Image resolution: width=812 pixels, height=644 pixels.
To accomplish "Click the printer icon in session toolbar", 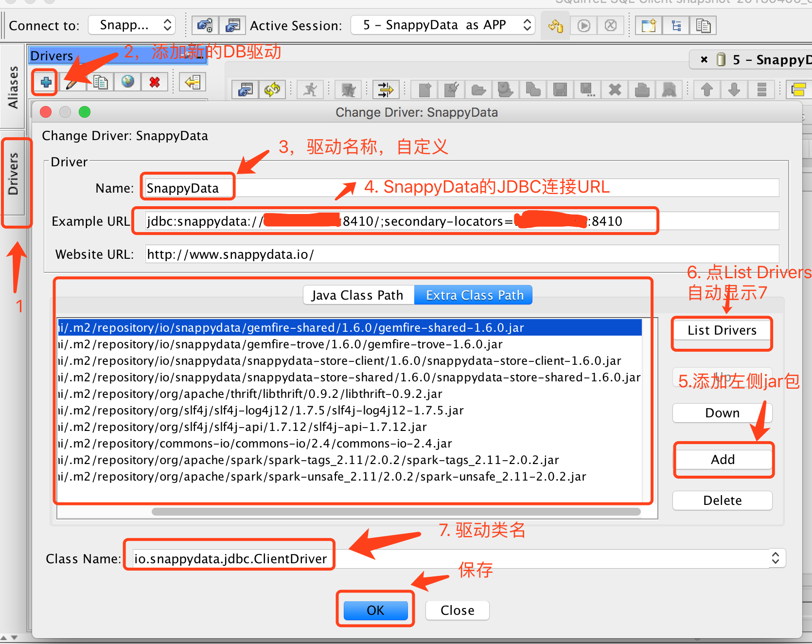I will [x=642, y=89].
